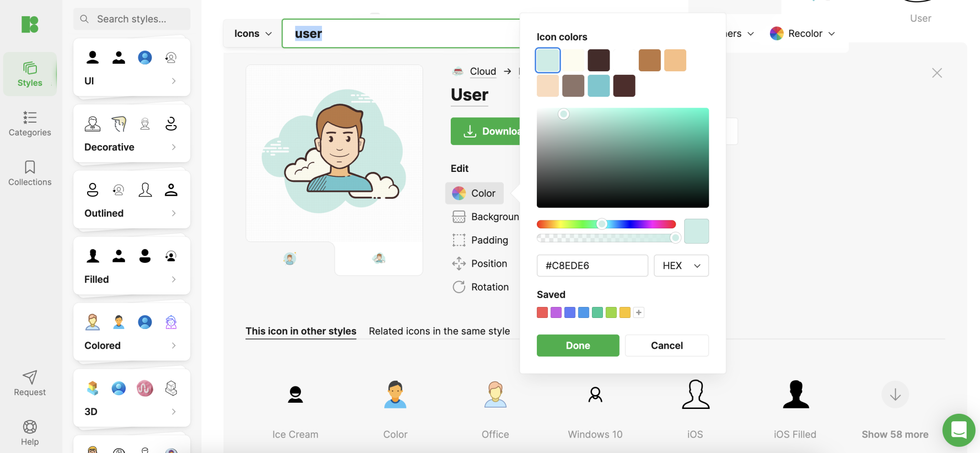This screenshot has height=453, width=980.
Task: Select This icon in other styles tab
Action: coord(301,330)
